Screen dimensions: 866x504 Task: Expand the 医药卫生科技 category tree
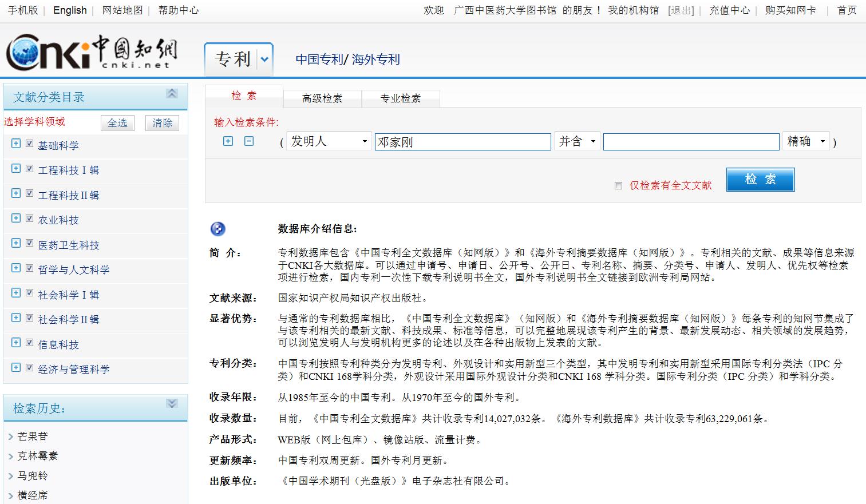tap(16, 243)
